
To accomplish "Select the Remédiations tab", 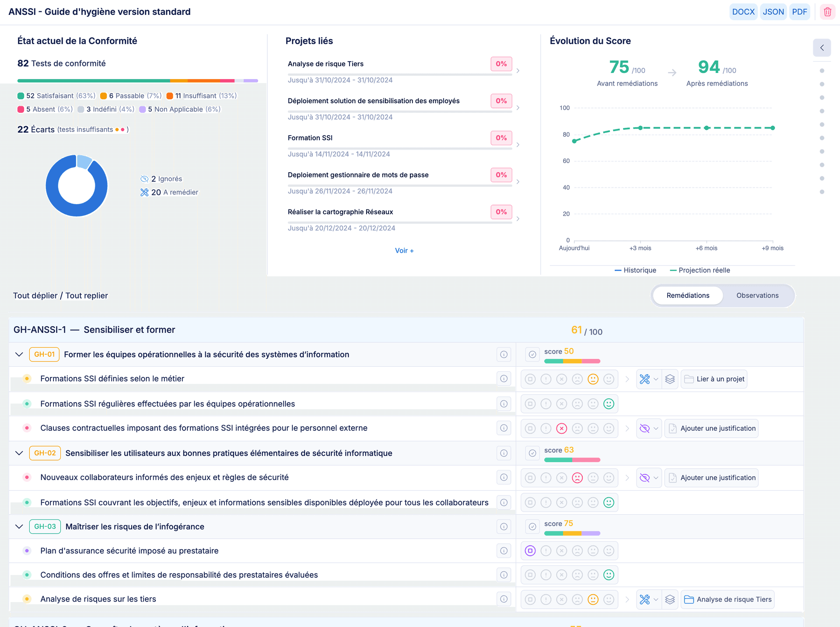I will [688, 296].
